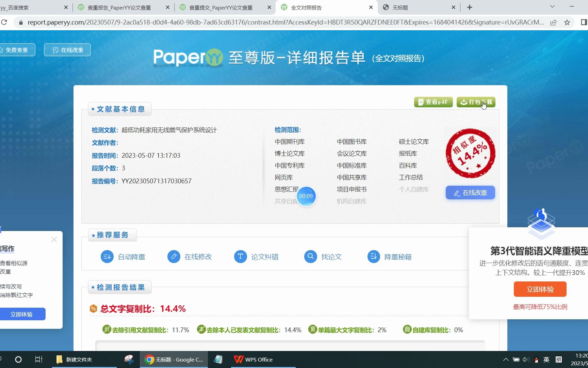This screenshot has height=368, width=588.
Task: Close the left popup with X
Action: [x=54, y=240]
